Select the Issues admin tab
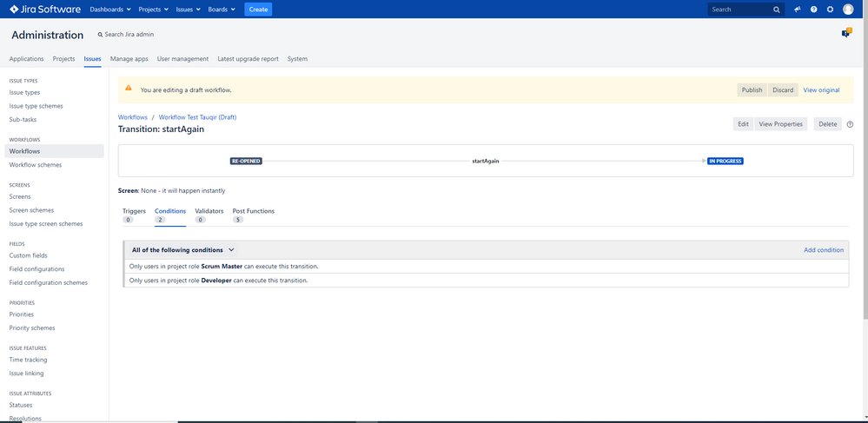Viewport: 868px width, 423px height. pos(92,59)
